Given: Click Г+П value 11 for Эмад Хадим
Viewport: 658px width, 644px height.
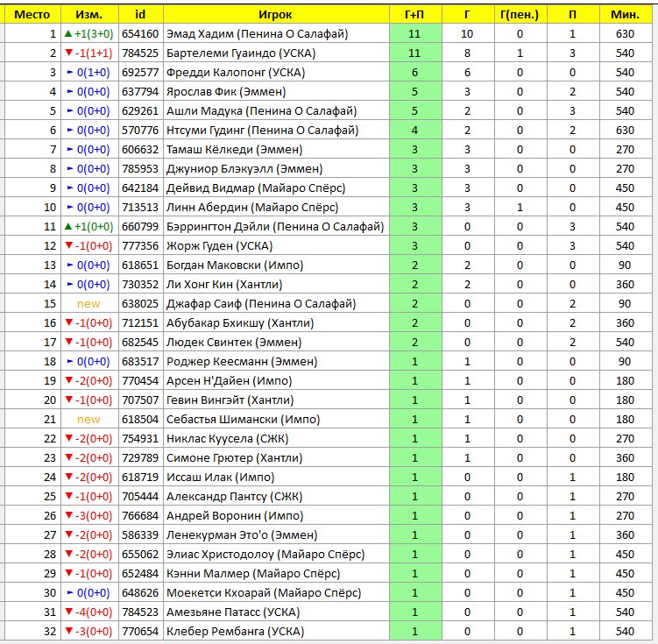Looking at the screenshot, I should point(415,34).
